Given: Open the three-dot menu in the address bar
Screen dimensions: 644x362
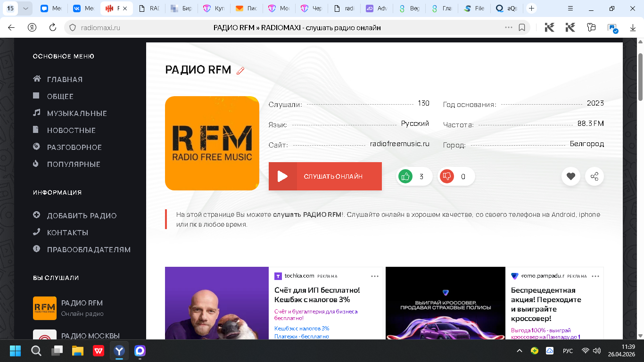Looking at the screenshot, I should tap(509, 28).
